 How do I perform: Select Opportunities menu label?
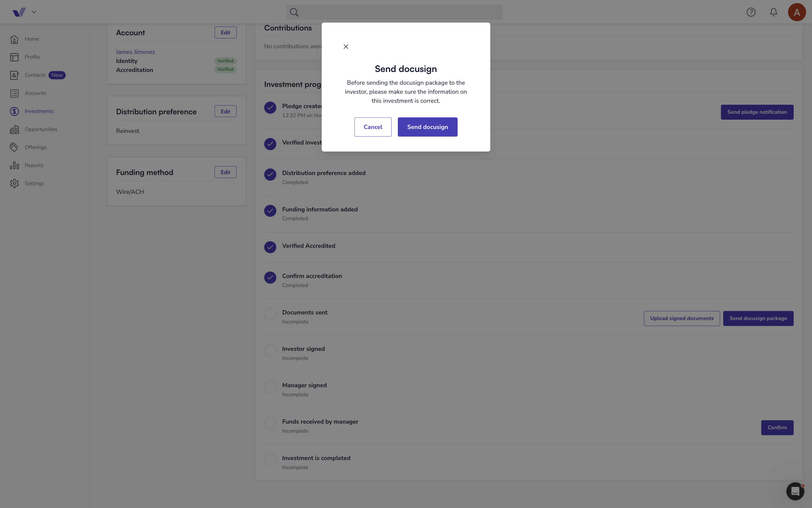point(41,129)
